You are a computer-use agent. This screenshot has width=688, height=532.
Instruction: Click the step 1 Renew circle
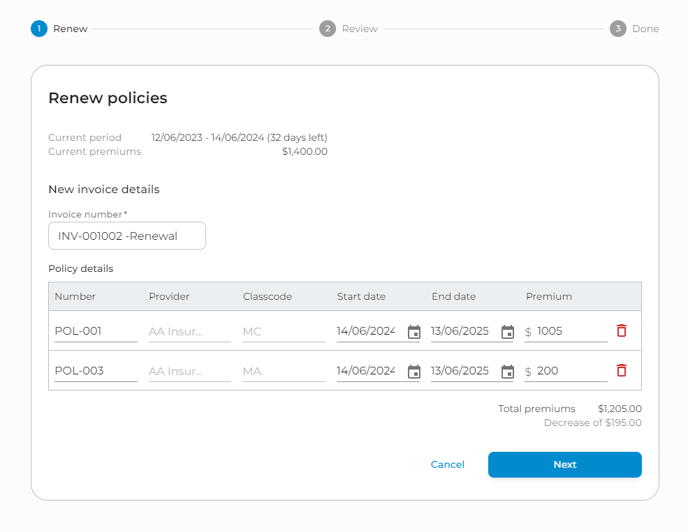click(x=39, y=29)
